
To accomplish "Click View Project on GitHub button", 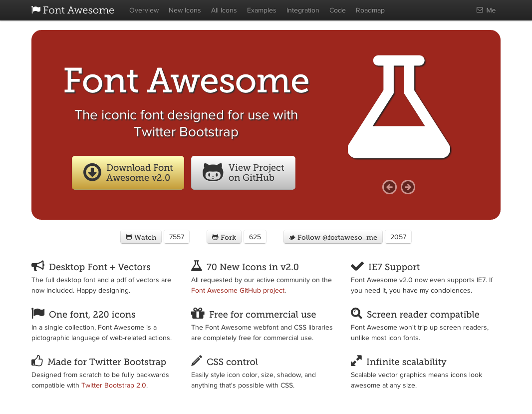I will coord(243,172).
